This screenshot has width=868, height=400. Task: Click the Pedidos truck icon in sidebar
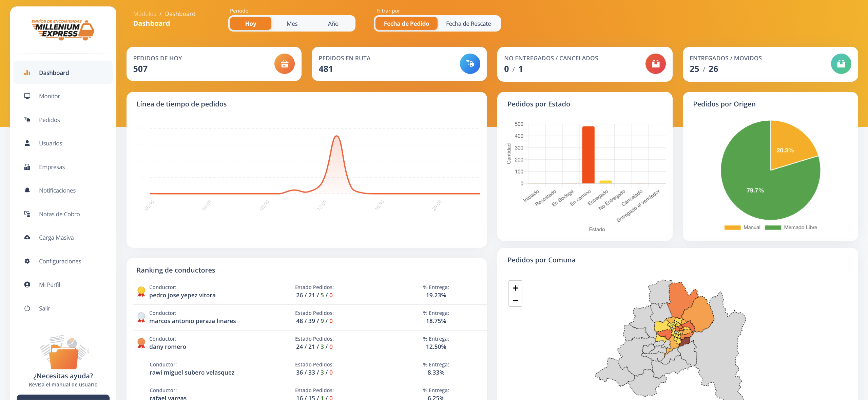[x=27, y=120]
